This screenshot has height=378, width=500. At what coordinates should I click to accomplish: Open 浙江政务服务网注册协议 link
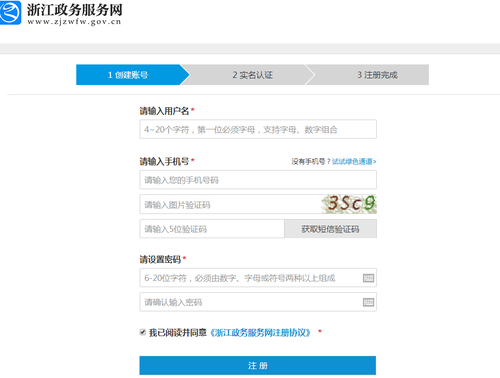[x=260, y=332]
